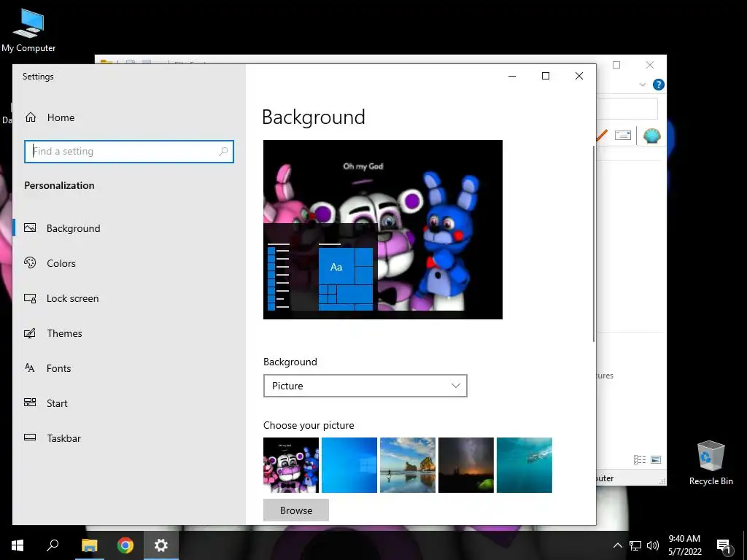This screenshot has height=560, width=747.
Task: Click the Find a setting search box
Action: pos(128,152)
